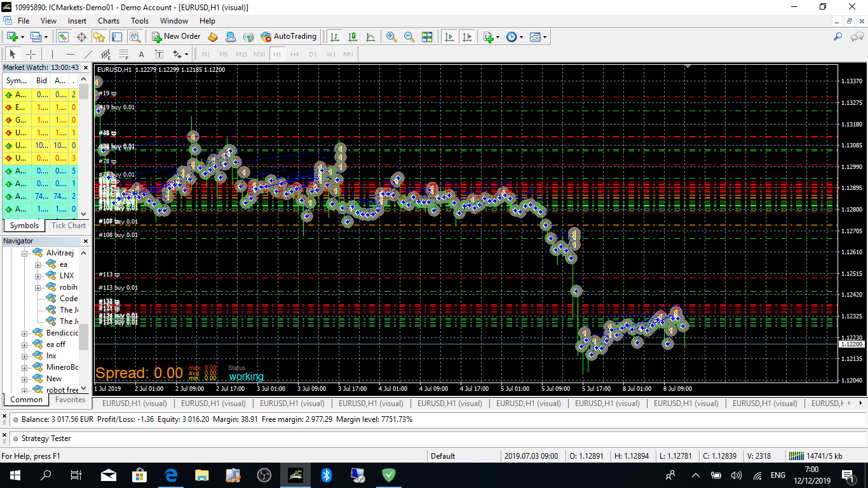Switch chart to line chart mode

(x=370, y=37)
